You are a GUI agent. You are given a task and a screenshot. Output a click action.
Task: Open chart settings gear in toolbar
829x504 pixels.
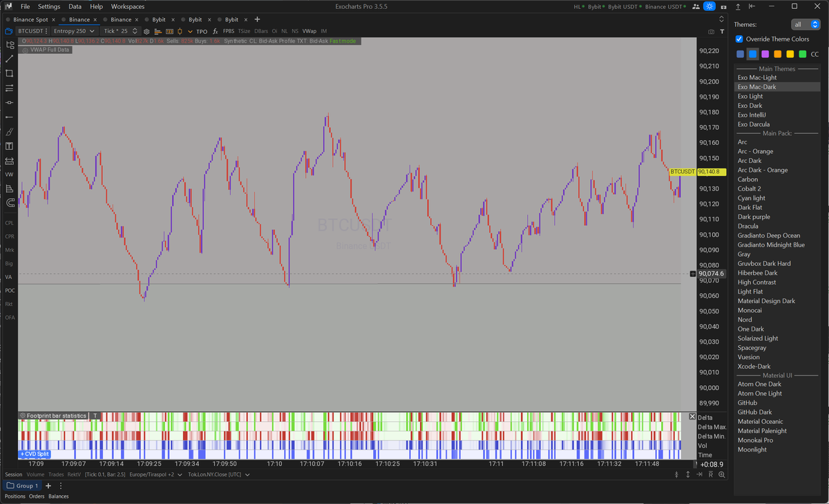[x=146, y=31]
